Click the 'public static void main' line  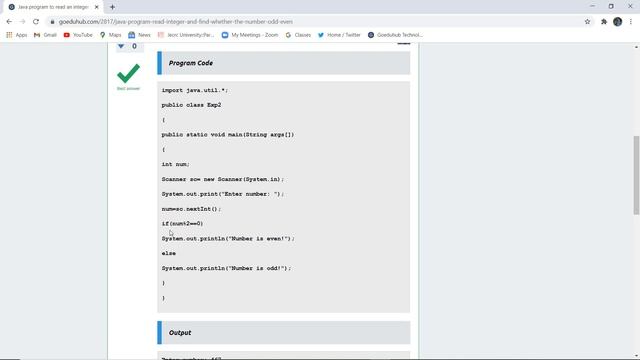(228, 135)
